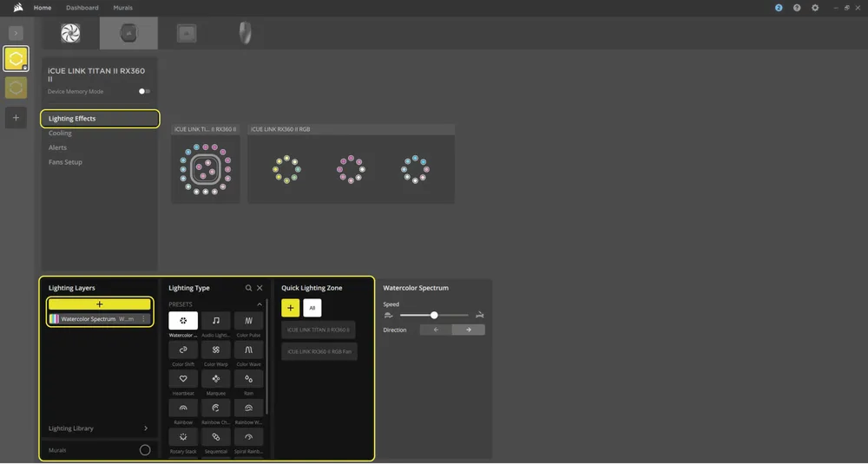Click the Watercolor Spectrum color swatch
868x464 pixels.
pos(54,319)
